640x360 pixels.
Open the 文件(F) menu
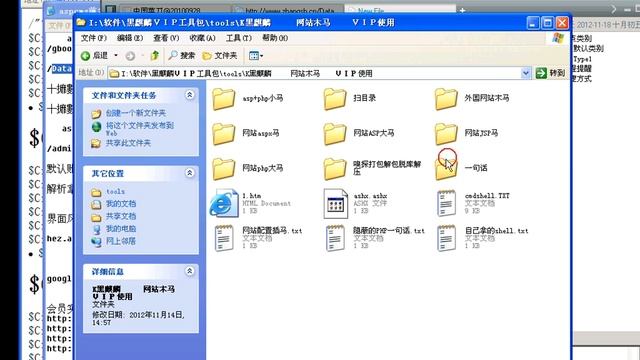(93, 38)
